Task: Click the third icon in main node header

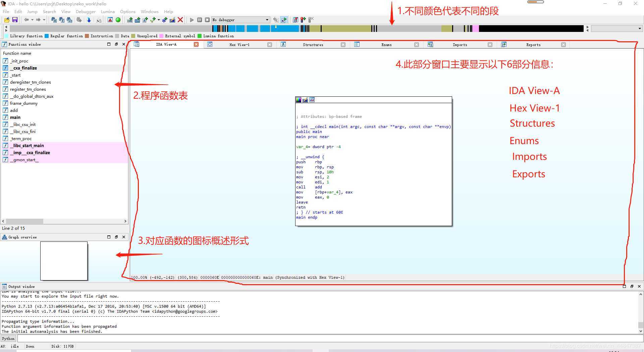Action: [x=312, y=100]
